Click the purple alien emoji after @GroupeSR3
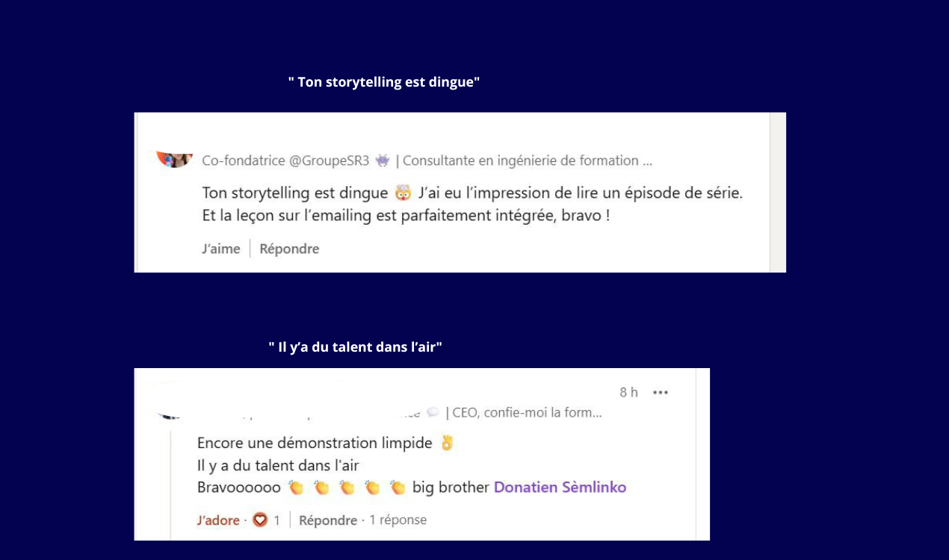Viewport: 949px width, 560px height. 383,161
